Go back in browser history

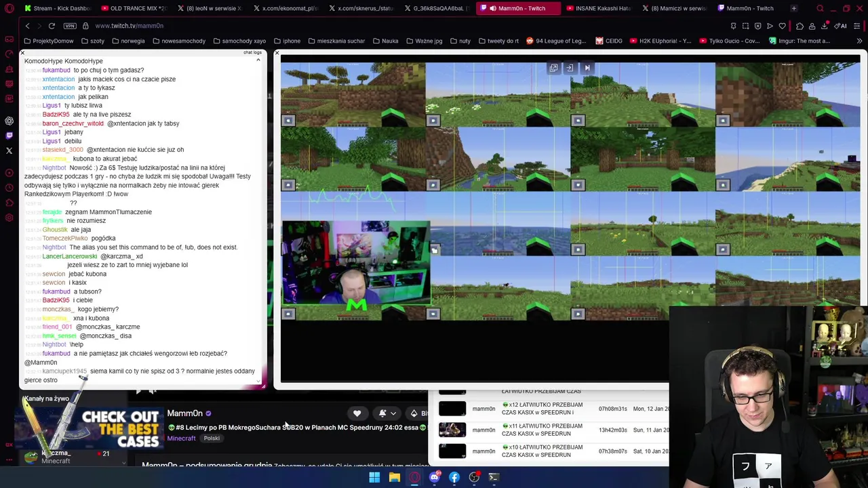[x=27, y=26]
